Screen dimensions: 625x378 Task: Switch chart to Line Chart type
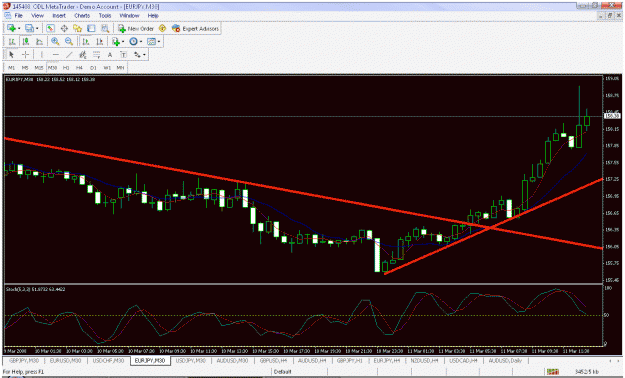point(39,41)
